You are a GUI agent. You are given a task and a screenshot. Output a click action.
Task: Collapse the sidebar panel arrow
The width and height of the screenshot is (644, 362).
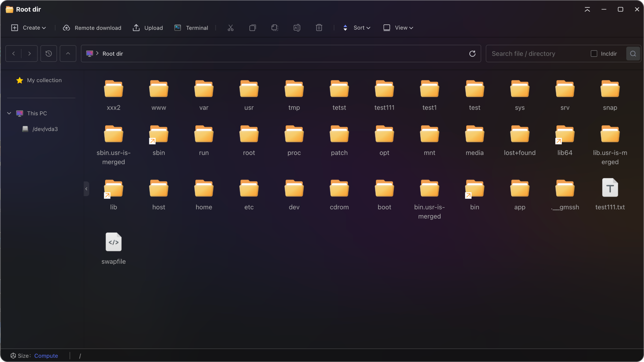point(86,189)
